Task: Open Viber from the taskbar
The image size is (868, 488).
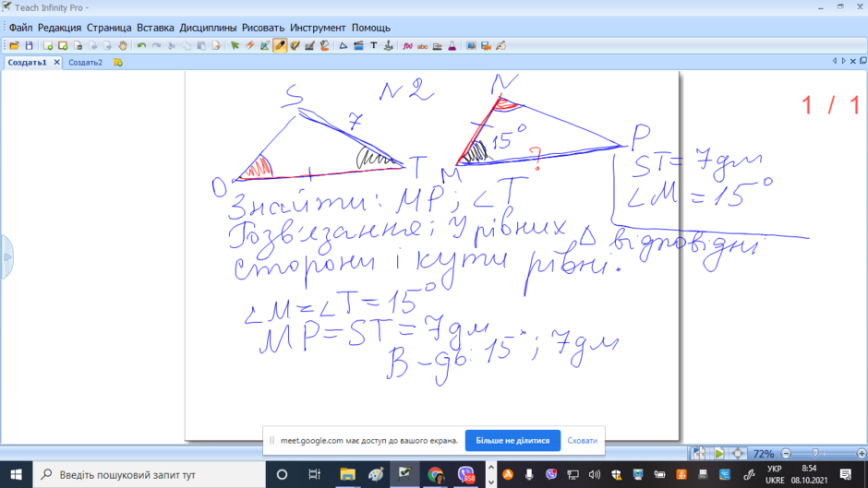Action: coord(465,475)
